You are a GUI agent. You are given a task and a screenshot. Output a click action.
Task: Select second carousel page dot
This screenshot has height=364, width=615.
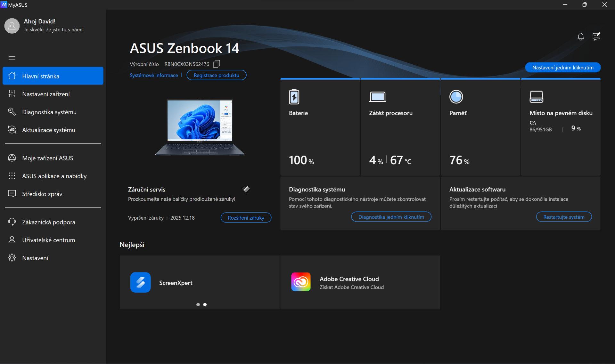pyautogui.click(x=205, y=304)
